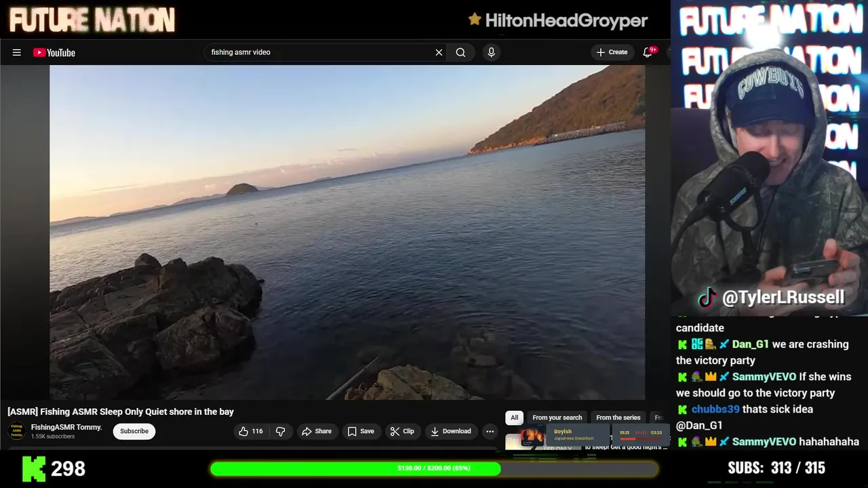The image size is (868, 488).
Task: Open more actions three-dot menu
Action: pyautogui.click(x=490, y=431)
